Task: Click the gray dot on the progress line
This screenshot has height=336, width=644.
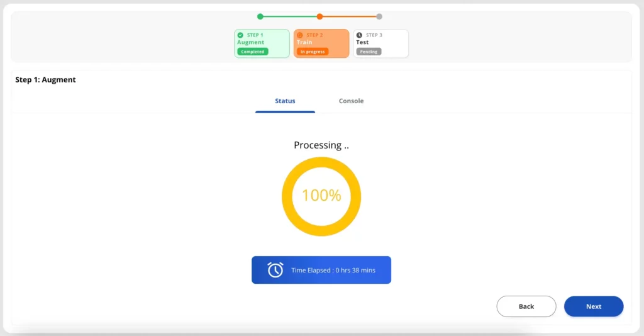Action: tap(379, 16)
